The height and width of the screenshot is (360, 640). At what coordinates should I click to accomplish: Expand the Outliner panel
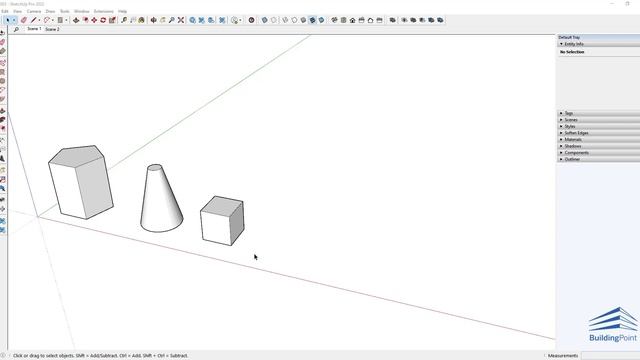coord(561,159)
